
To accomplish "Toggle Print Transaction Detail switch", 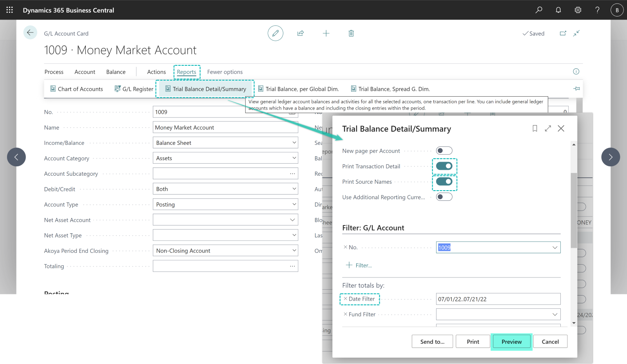I will [444, 166].
